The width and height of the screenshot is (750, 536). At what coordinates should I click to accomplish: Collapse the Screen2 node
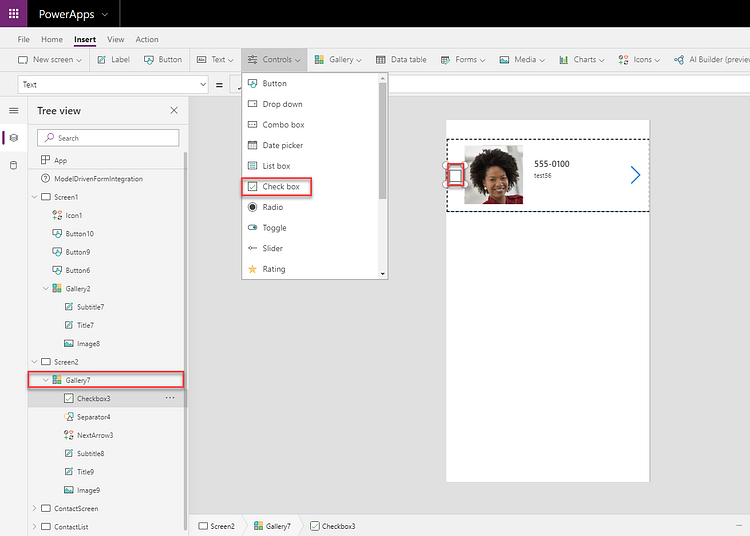pos(34,361)
